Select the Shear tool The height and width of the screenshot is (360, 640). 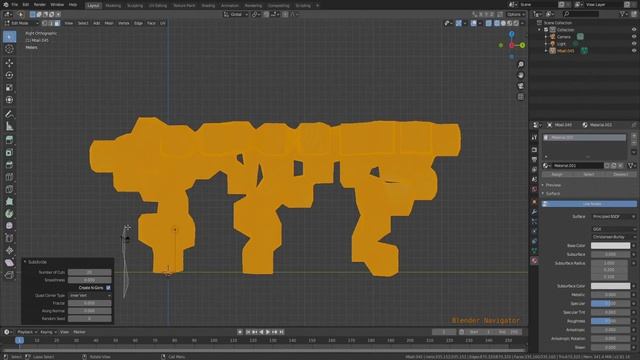click(x=9, y=262)
